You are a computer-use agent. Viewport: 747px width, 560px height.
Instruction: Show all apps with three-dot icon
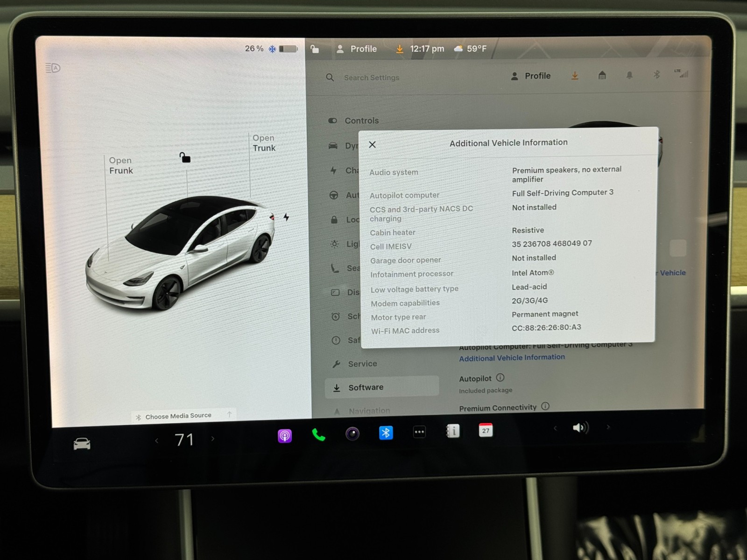pos(419,432)
